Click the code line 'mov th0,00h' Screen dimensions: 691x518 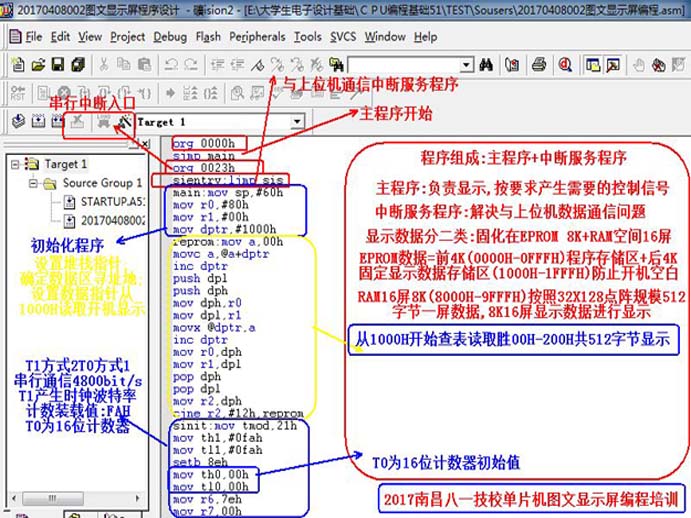click(211, 475)
